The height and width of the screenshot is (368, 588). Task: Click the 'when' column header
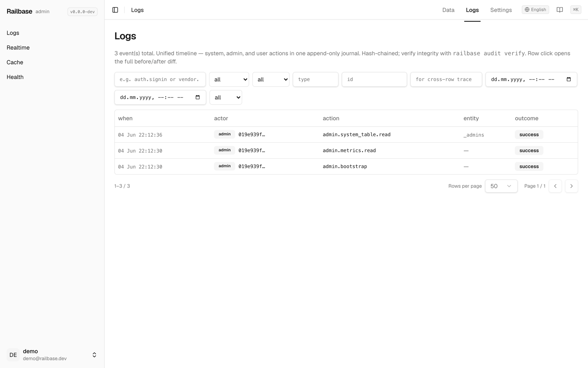pos(125,118)
